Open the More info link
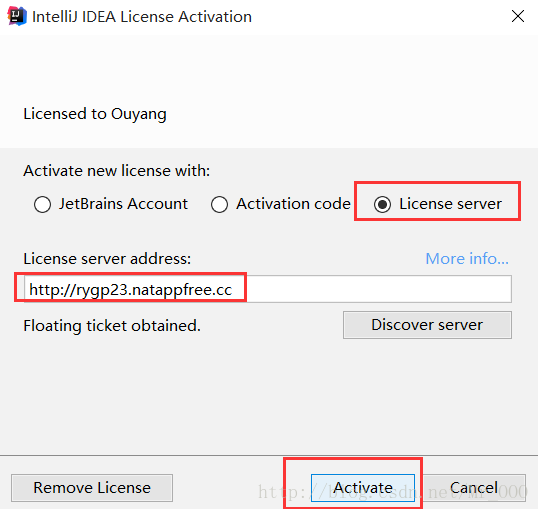Screen dimensions: 538x509 pos(467,258)
